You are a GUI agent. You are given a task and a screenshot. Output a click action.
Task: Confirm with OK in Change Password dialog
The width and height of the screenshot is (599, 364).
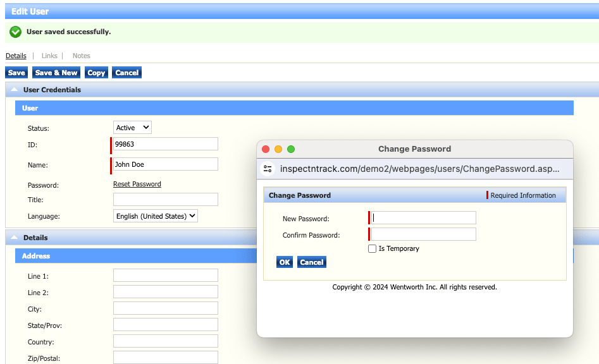point(284,262)
